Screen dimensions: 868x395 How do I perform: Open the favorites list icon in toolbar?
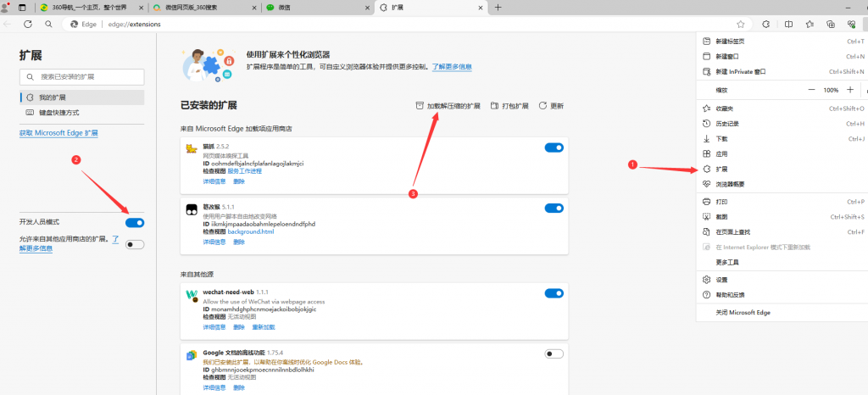click(810, 25)
